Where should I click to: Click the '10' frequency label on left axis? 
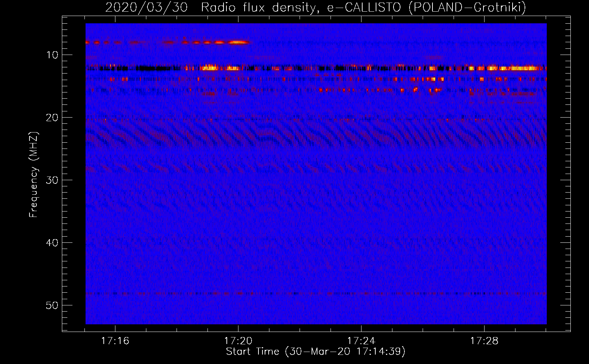[52, 55]
